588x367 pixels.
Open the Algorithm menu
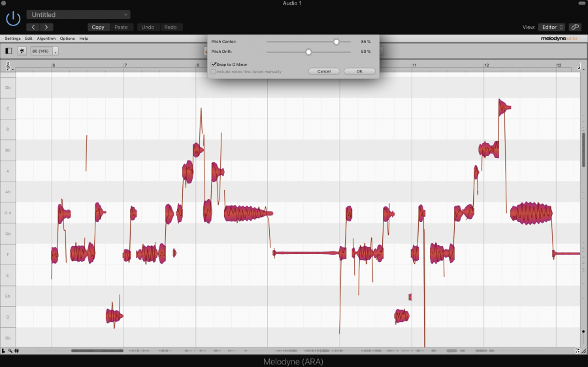(46, 39)
